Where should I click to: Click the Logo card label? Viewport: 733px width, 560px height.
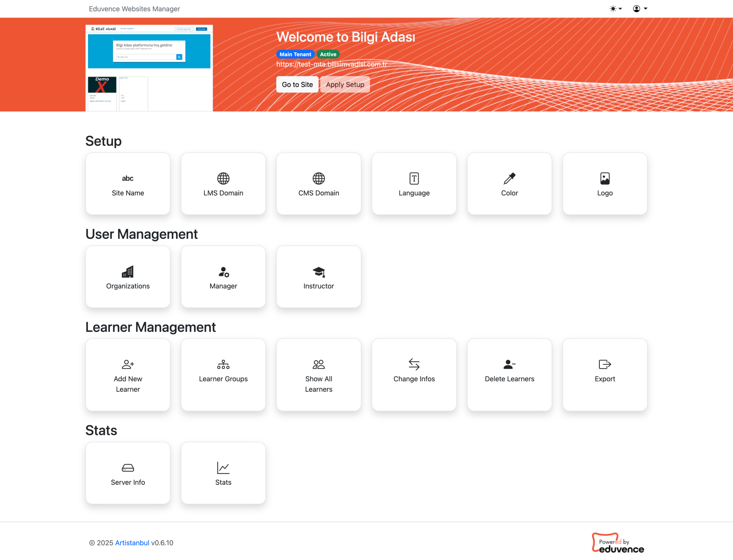tap(605, 193)
